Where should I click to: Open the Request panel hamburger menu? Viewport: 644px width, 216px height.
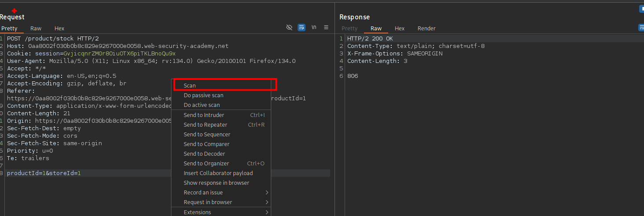[x=326, y=27]
